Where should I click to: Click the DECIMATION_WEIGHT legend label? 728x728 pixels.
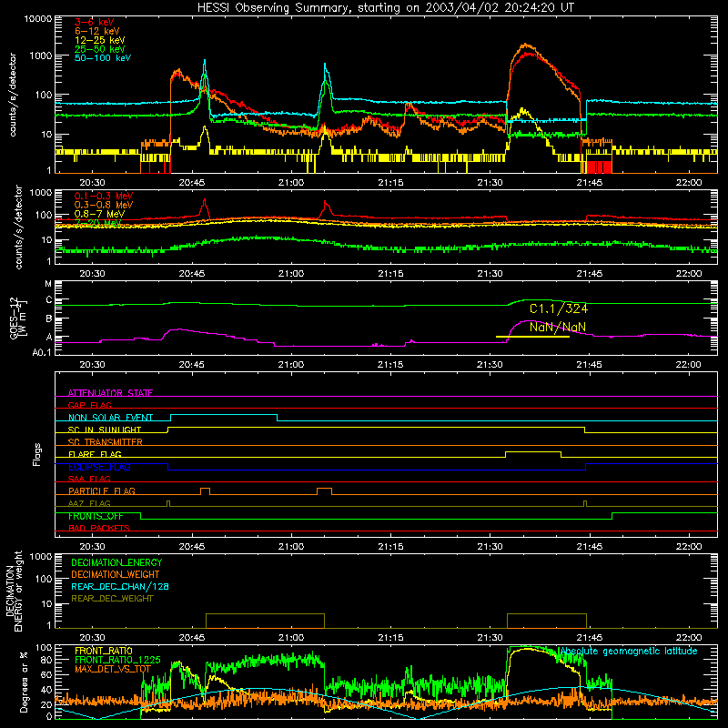pyautogui.click(x=116, y=574)
